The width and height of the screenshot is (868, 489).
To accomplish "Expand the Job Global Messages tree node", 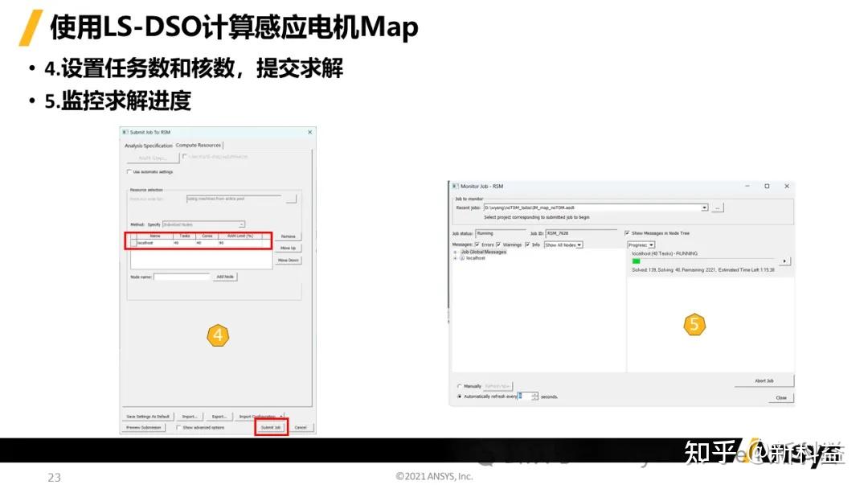I will pos(456,252).
